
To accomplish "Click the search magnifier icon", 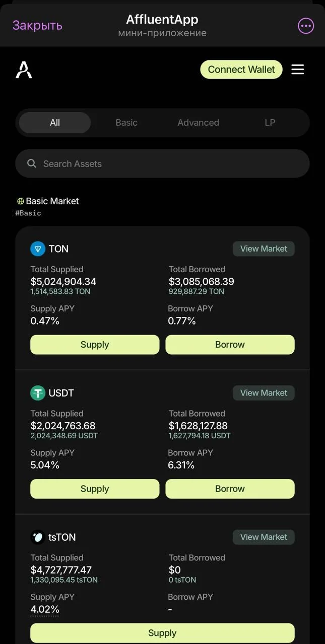I will tap(32, 164).
